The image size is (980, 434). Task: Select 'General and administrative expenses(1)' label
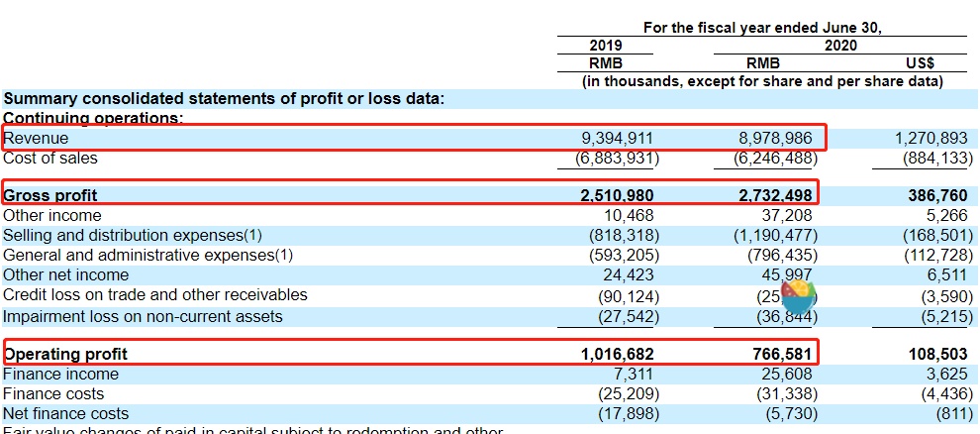point(147,255)
